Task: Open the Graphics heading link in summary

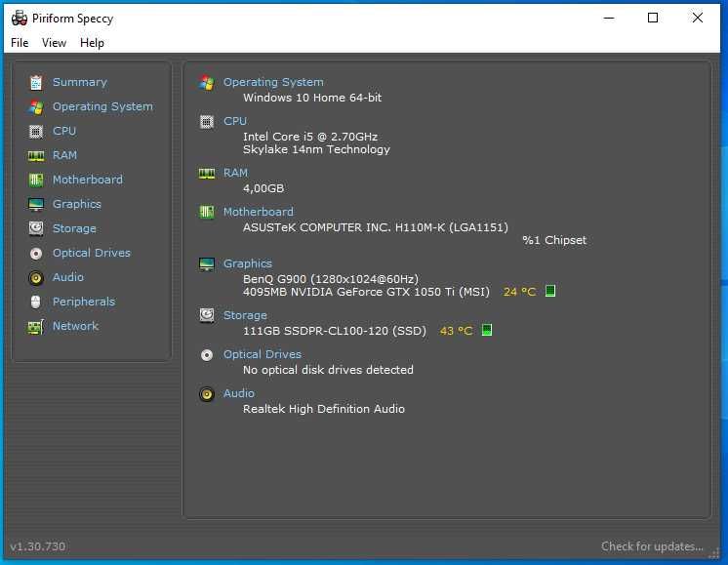Action: [248, 263]
